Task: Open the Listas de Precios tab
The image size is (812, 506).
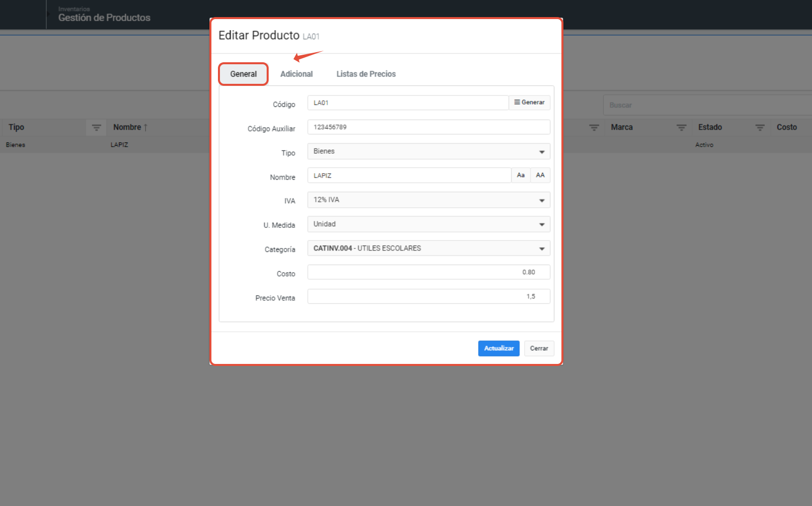Action: (366, 74)
